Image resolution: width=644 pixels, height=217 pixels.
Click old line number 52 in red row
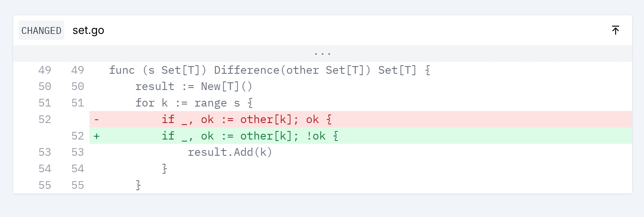(45, 119)
